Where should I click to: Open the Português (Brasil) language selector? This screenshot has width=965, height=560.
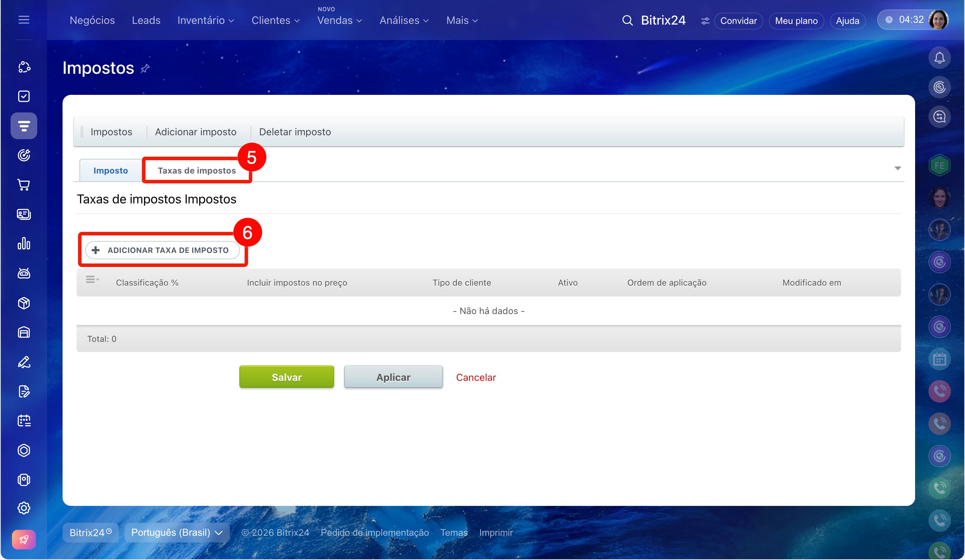coord(176,533)
